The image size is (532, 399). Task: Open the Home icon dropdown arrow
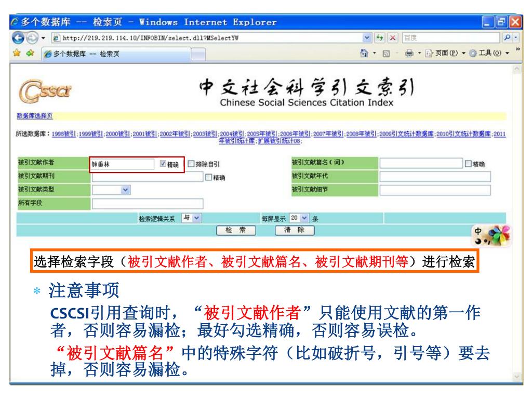(375, 54)
